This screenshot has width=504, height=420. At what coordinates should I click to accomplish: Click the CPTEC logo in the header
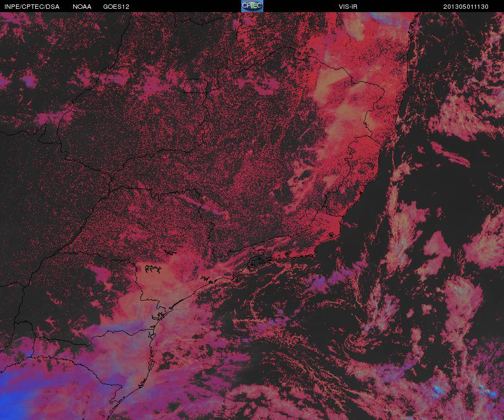pos(252,6)
